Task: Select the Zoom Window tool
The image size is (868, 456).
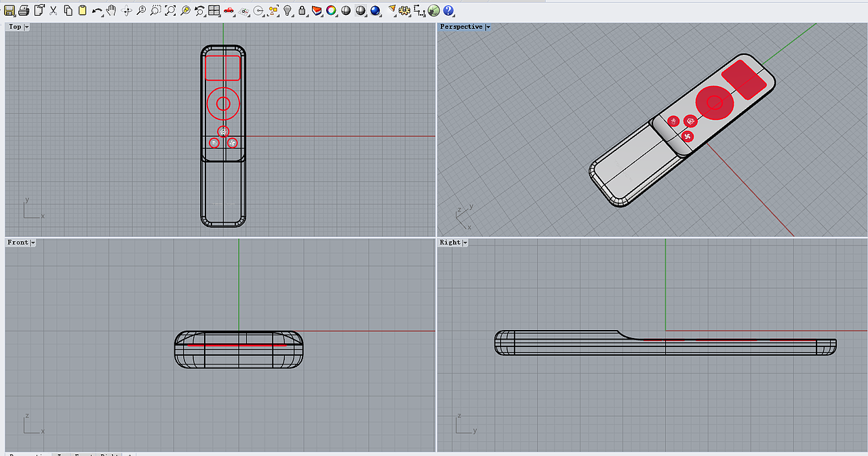Action: (x=156, y=10)
